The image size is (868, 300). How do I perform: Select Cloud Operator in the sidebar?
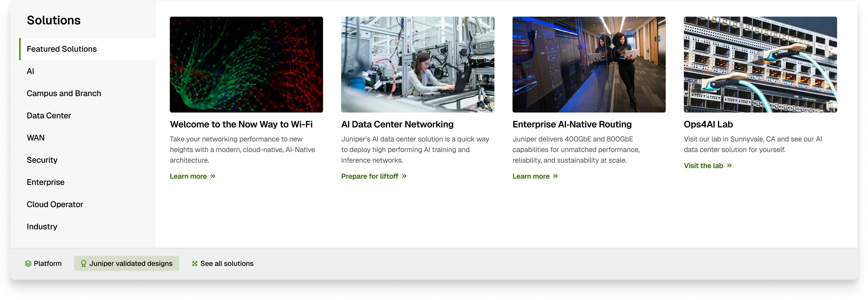pyautogui.click(x=55, y=205)
